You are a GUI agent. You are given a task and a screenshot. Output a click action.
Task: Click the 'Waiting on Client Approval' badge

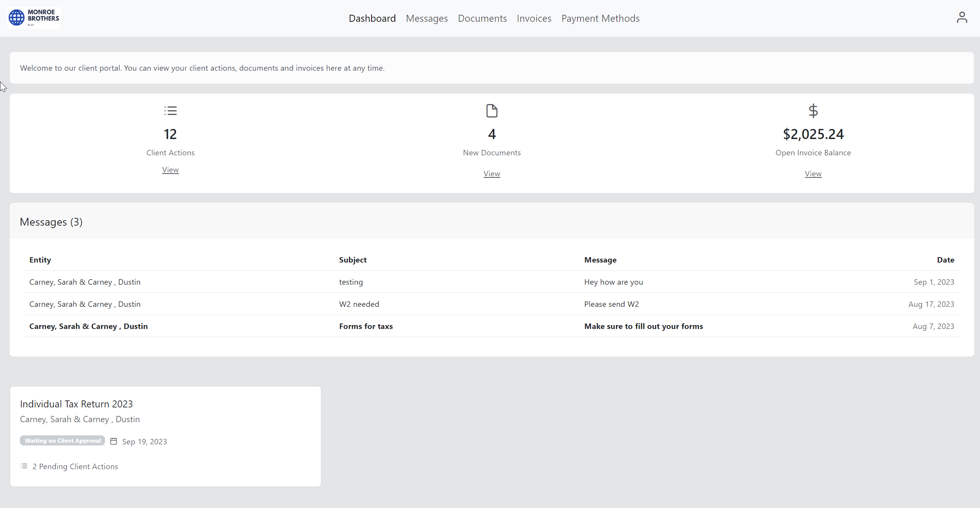point(62,440)
